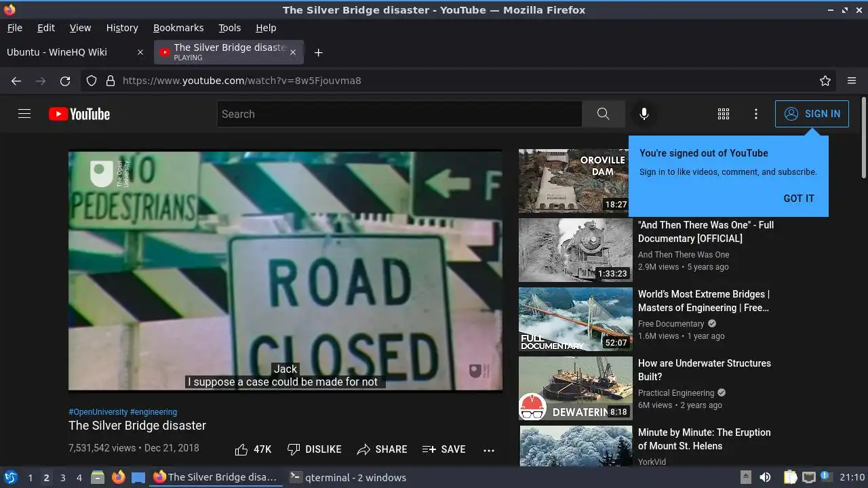Viewport: 868px width, 488px height.
Task: Open Minute by Minute Mount St. Helens title
Action: [704, 439]
